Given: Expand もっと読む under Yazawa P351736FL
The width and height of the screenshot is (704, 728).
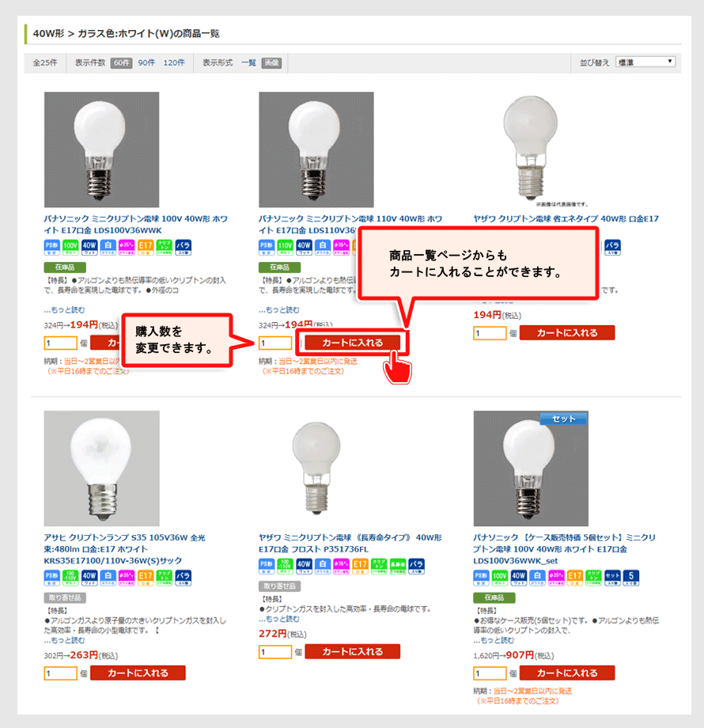Looking at the screenshot, I should 279,619.
